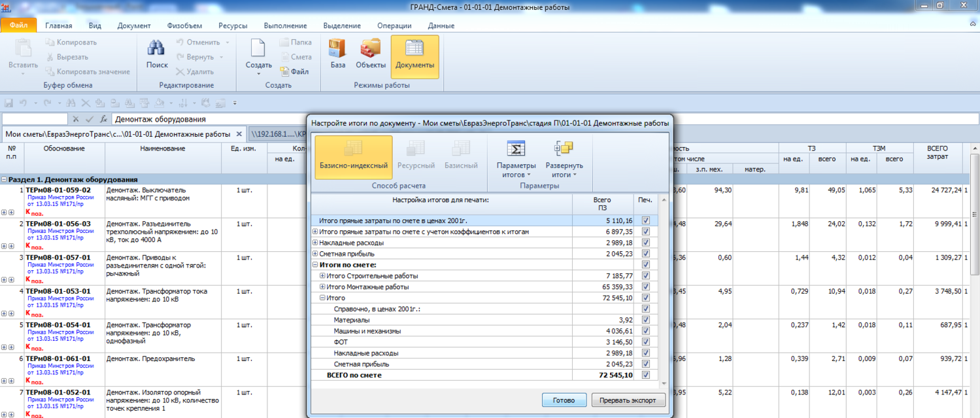The height and width of the screenshot is (418, 980).
Task: Click the formula bar confirm checkmark icon
Action: tap(90, 119)
